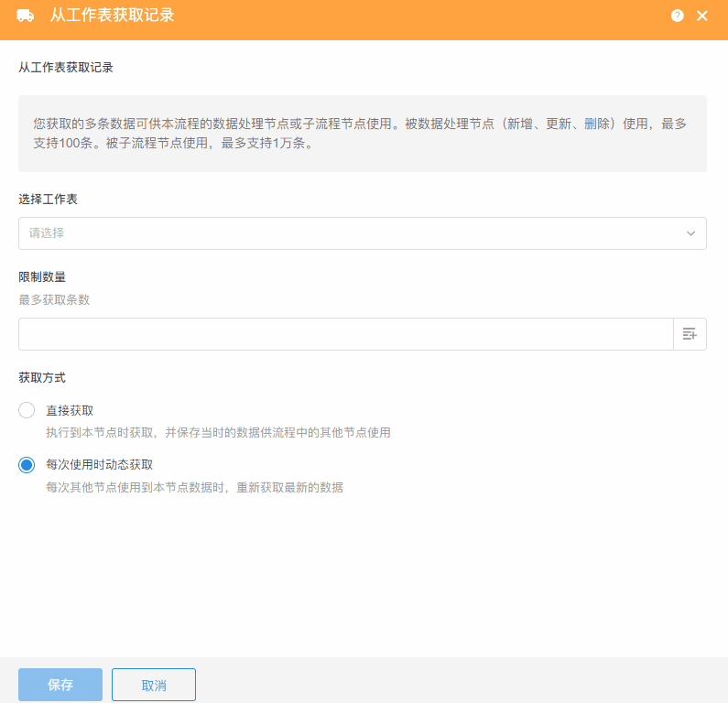Click the orange header title 从工作表获取记录

[x=112, y=16]
